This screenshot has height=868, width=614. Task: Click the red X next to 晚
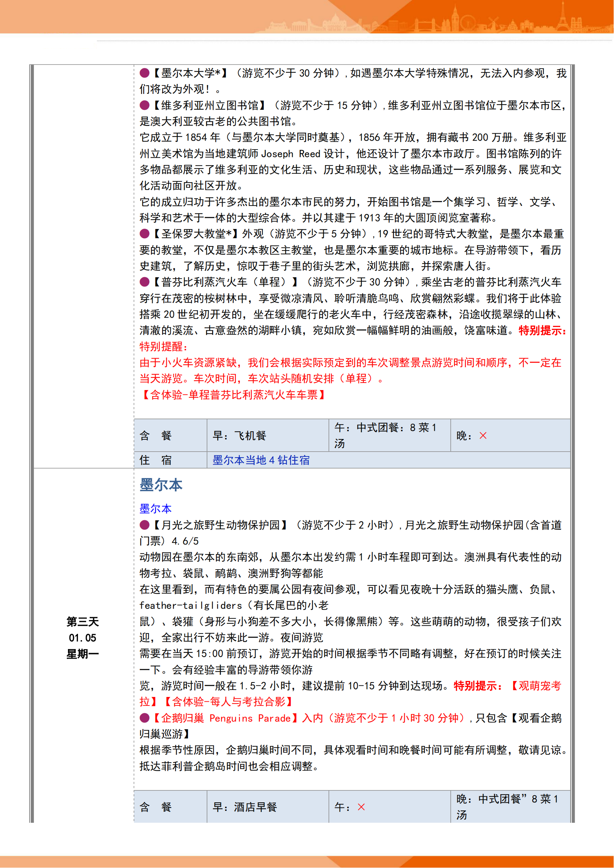coord(483,436)
